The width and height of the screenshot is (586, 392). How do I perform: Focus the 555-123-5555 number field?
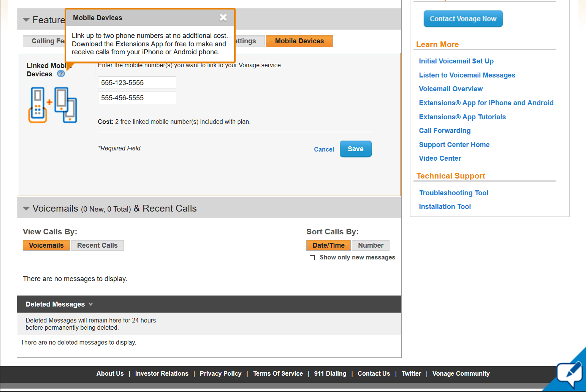click(x=137, y=83)
